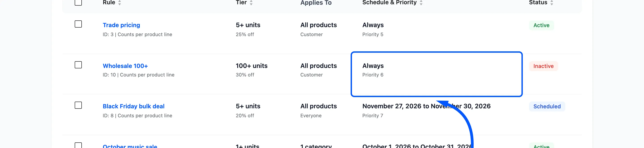Toggle the select-all checkbox in header
Viewport: 644px width, 148px height.
(x=78, y=2)
